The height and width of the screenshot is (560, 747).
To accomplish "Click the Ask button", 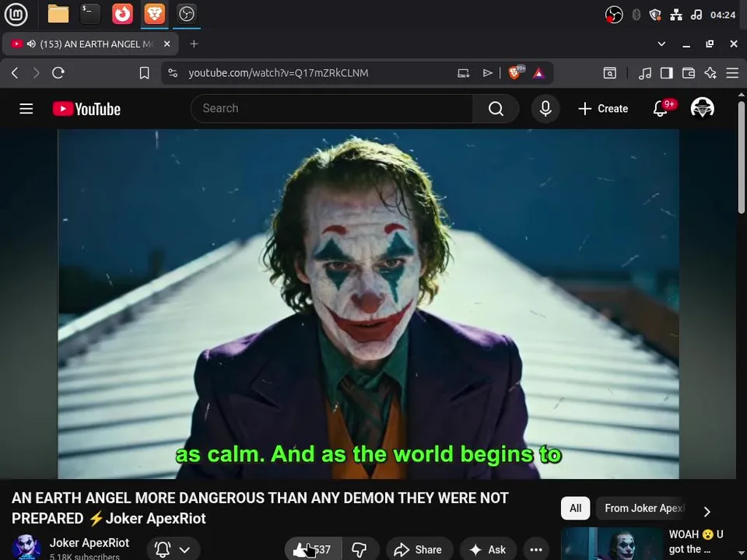I will pyautogui.click(x=488, y=550).
